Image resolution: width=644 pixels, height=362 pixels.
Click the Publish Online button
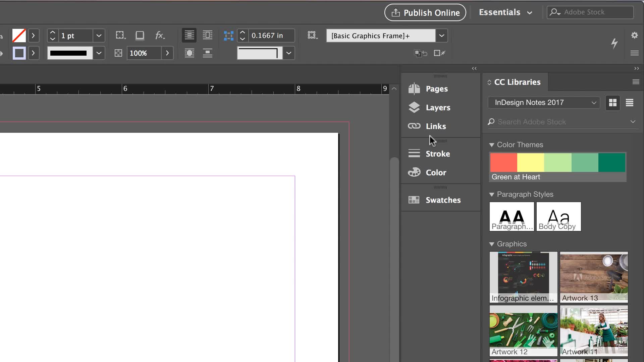click(425, 12)
